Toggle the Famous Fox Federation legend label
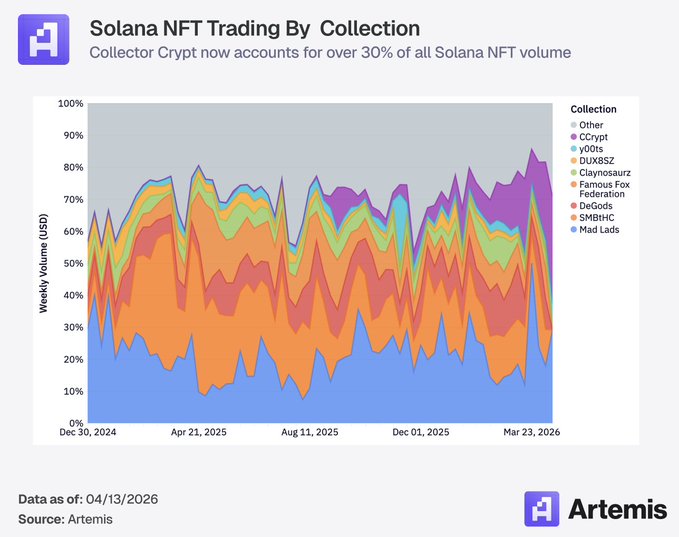679x537 pixels. 606,189
